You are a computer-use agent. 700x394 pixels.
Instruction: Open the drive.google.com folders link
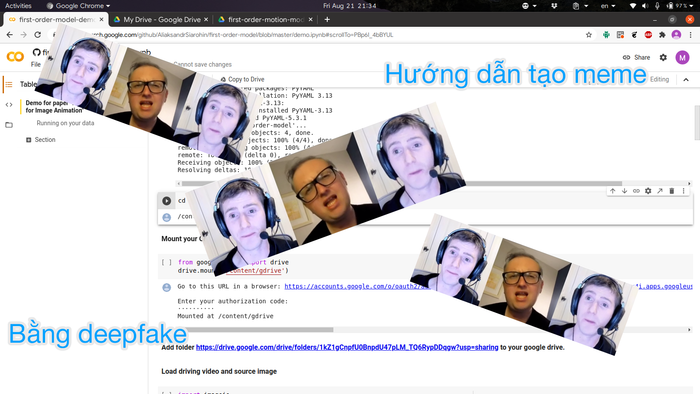coord(347,347)
